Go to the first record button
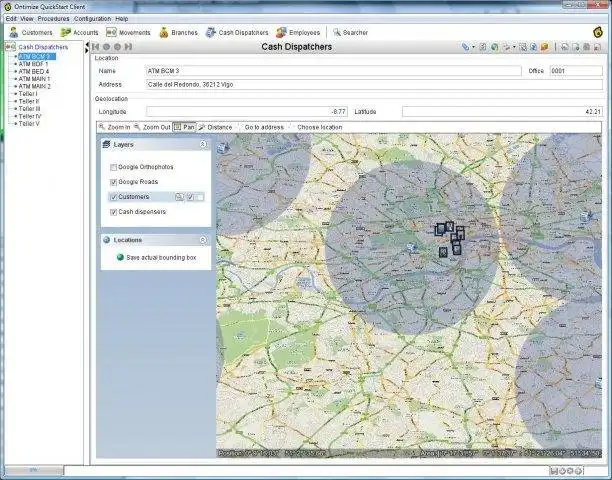Viewport: 612px width, 480px height. 96,47
